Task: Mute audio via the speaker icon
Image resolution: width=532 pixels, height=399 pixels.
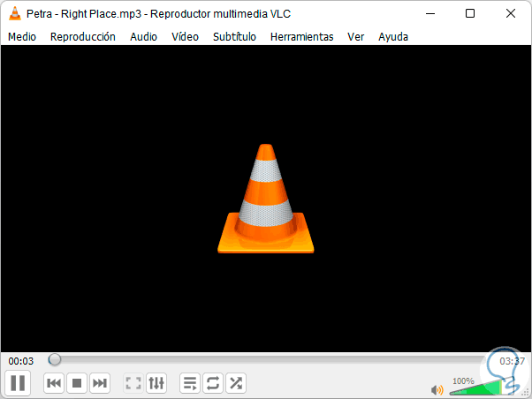Action: pos(437,390)
